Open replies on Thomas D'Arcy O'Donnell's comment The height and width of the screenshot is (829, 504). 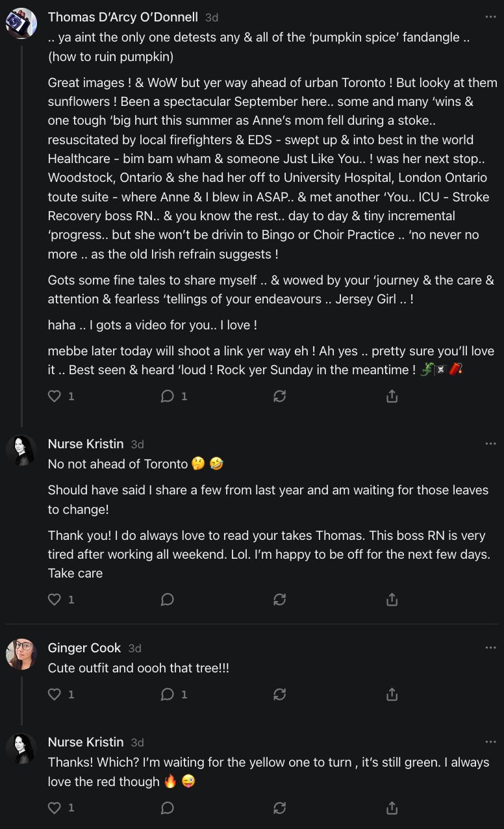tap(168, 396)
